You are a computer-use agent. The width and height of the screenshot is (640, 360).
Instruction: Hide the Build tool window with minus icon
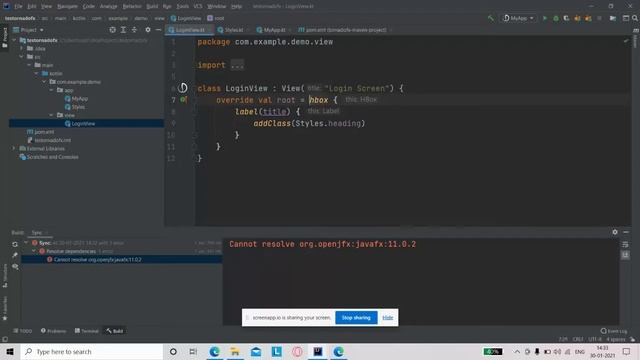tap(626, 232)
